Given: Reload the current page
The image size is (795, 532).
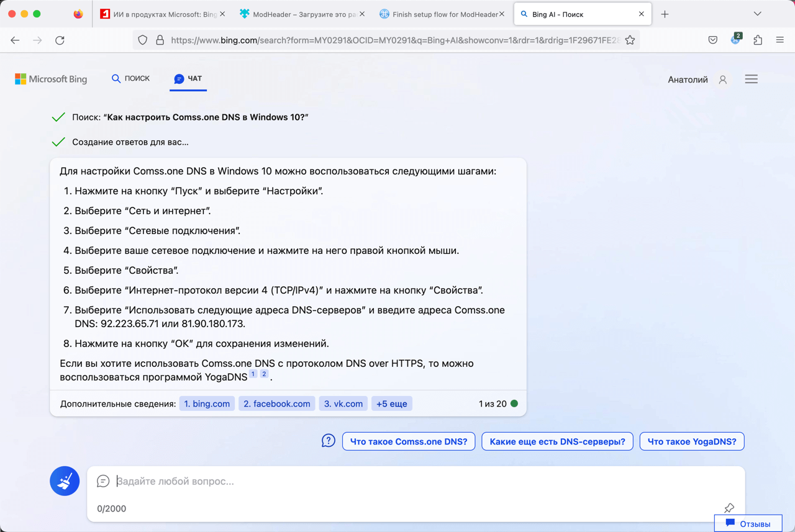Looking at the screenshot, I should 60,40.
